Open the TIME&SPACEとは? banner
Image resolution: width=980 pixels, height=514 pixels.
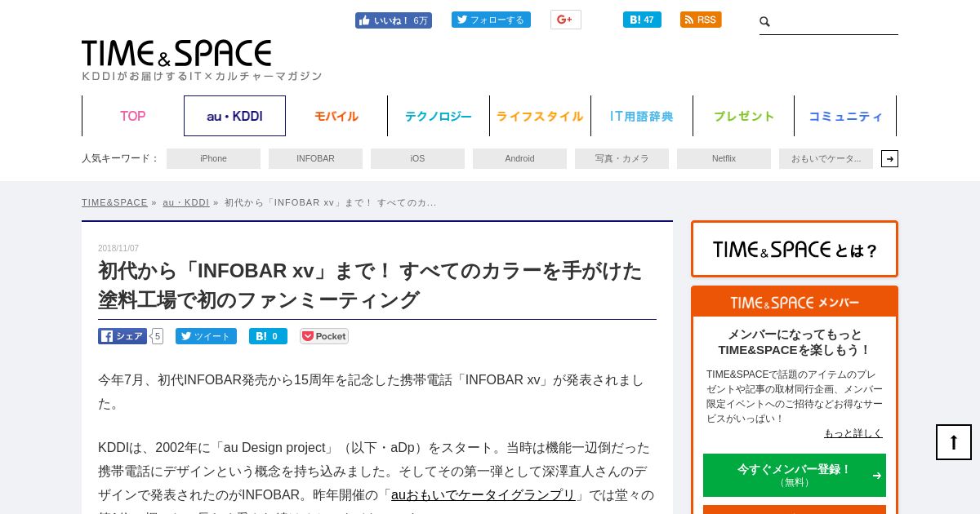pyautogui.click(x=795, y=249)
